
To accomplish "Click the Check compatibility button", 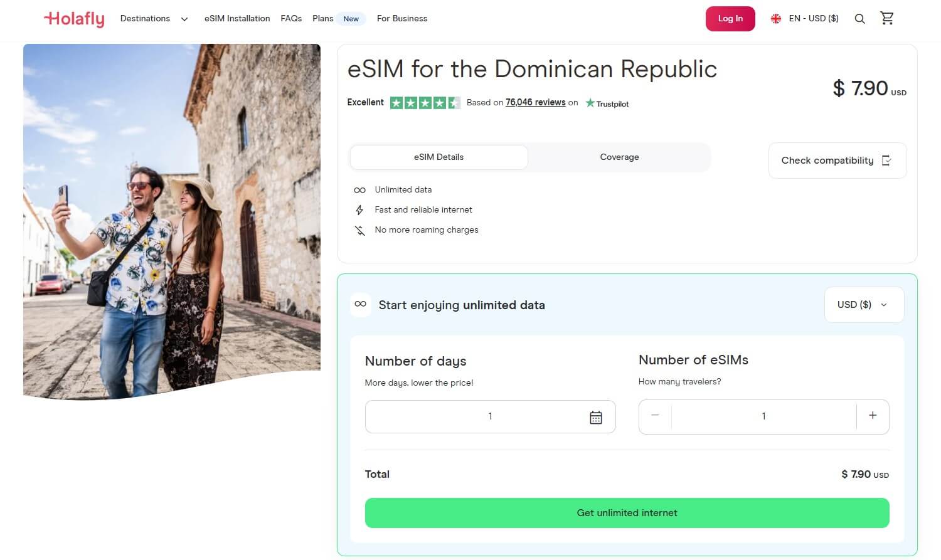I will coord(837,161).
